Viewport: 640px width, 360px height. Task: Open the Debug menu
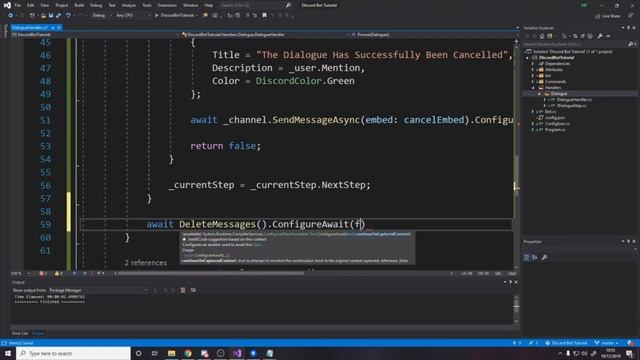[96, 5]
